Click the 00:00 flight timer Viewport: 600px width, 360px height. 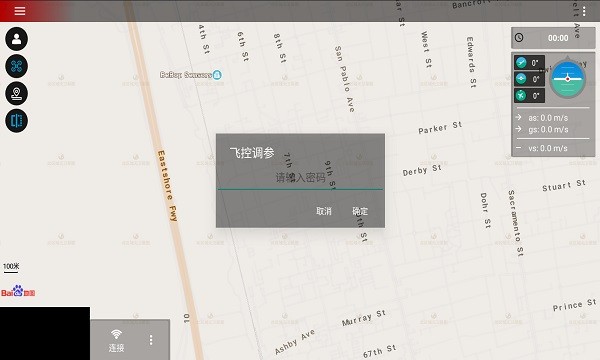pyautogui.click(x=558, y=38)
